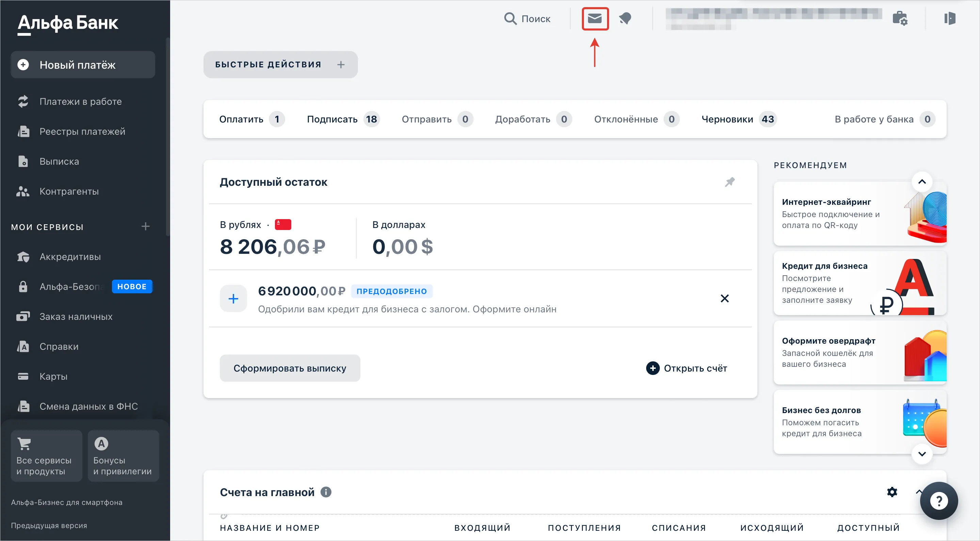Click the Альфа-Безопасность lock icon

tap(23, 286)
